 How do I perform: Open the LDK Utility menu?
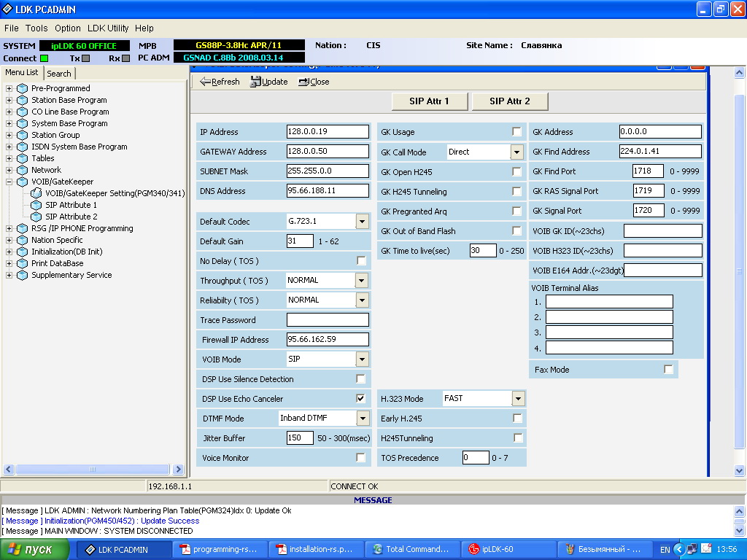(x=108, y=28)
